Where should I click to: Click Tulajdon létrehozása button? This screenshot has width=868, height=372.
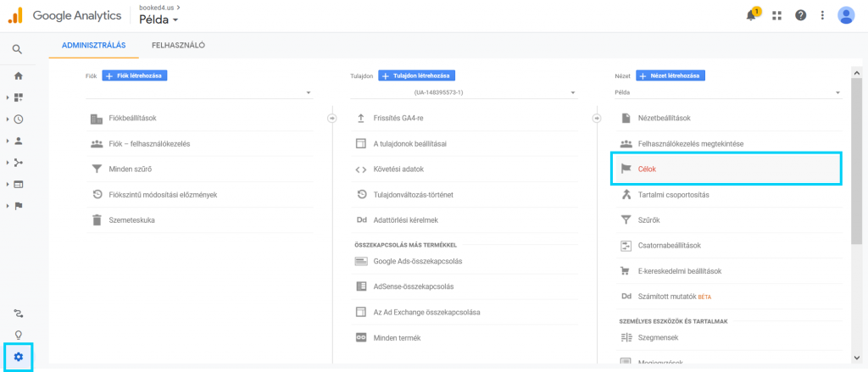coord(417,75)
